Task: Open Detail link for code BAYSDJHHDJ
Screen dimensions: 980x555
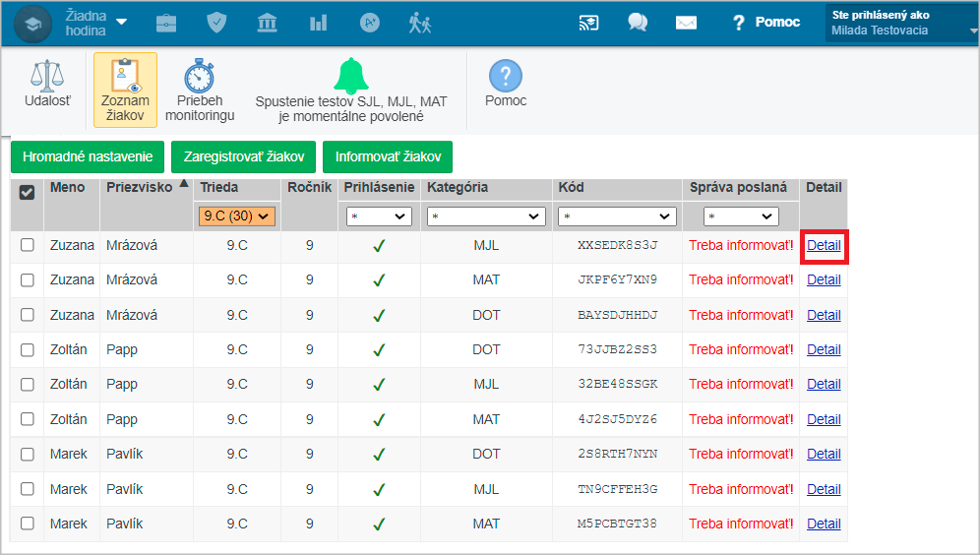Action: tap(824, 315)
